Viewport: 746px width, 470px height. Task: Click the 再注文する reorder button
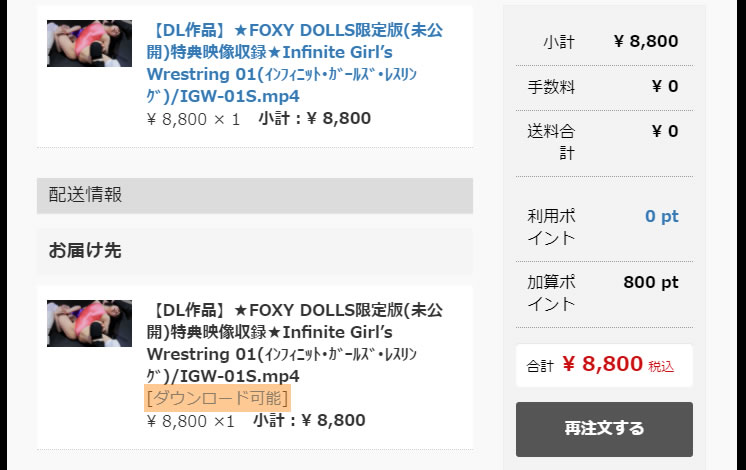pyautogui.click(x=604, y=429)
